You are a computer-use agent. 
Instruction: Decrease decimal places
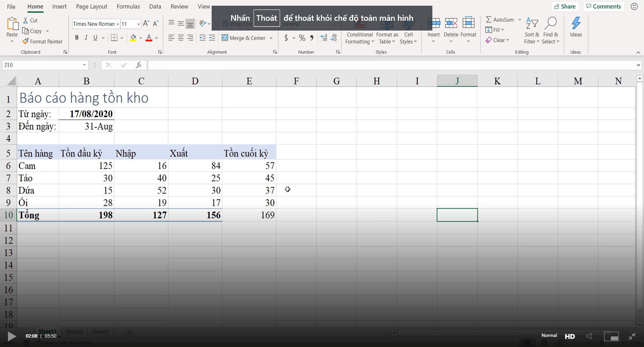(x=333, y=38)
